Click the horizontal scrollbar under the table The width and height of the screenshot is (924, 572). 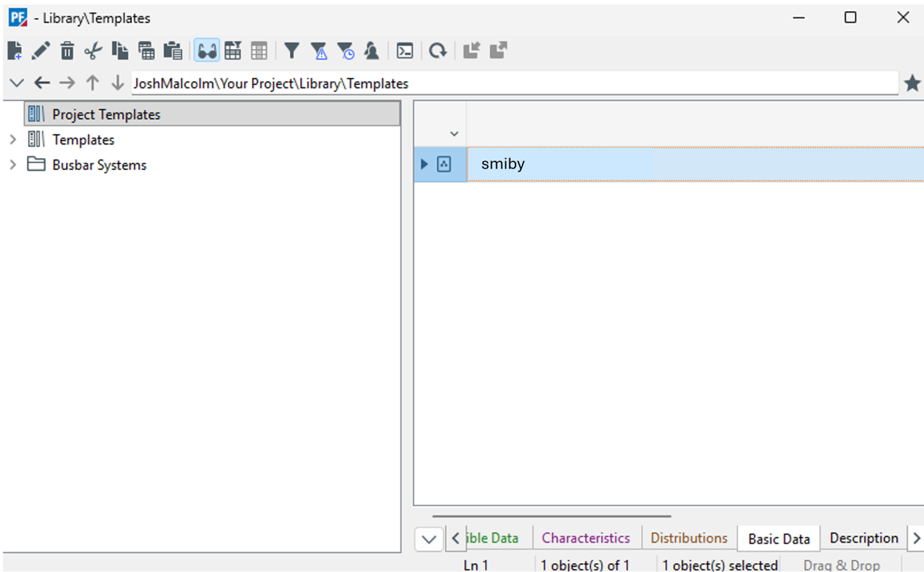(x=552, y=516)
